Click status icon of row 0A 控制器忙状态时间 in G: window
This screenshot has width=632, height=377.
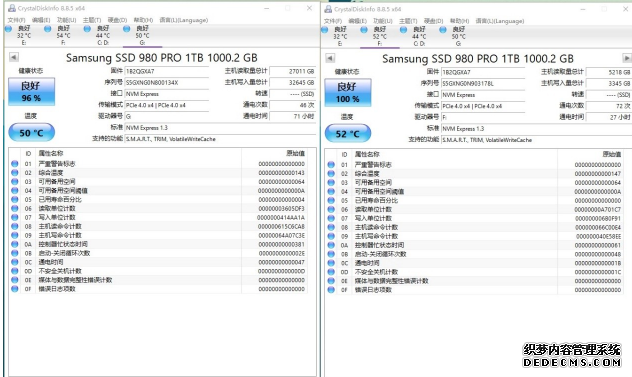tap(15, 244)
